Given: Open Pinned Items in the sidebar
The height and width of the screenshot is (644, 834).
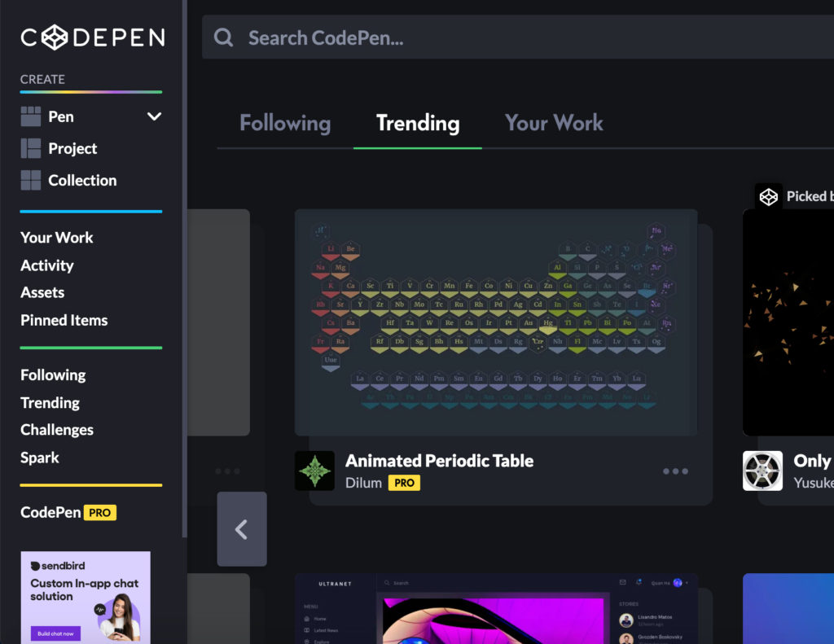Looking at the screenshot, I should (x=64, y=320).
